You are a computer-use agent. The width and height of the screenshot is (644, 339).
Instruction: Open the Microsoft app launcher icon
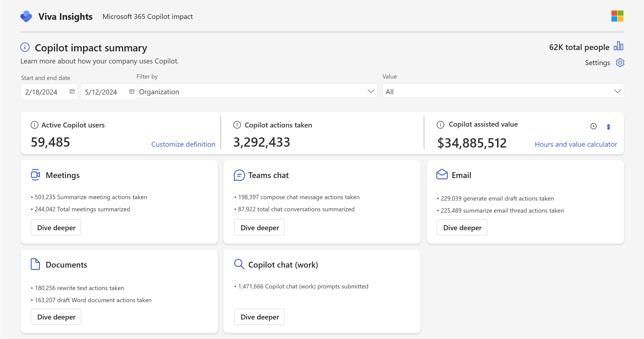click(x=617, y=16)
